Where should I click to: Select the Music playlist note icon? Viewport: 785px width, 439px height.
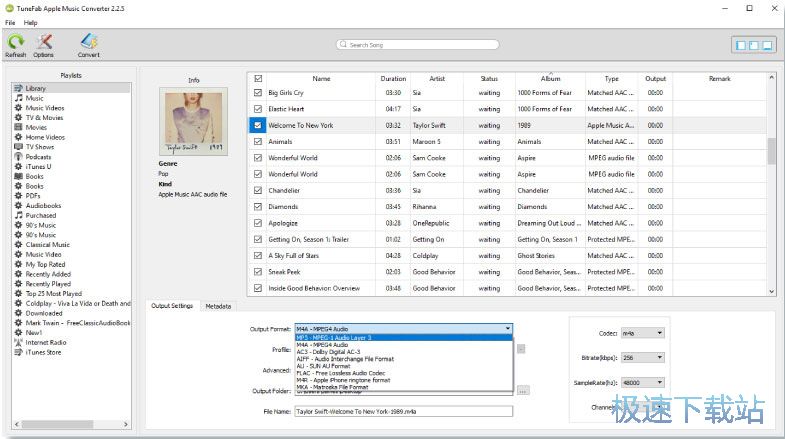tap(19, 98)
